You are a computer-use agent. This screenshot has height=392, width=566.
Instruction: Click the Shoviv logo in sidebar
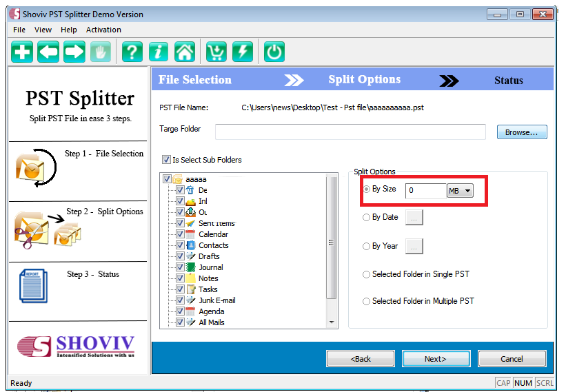point(76,346)
